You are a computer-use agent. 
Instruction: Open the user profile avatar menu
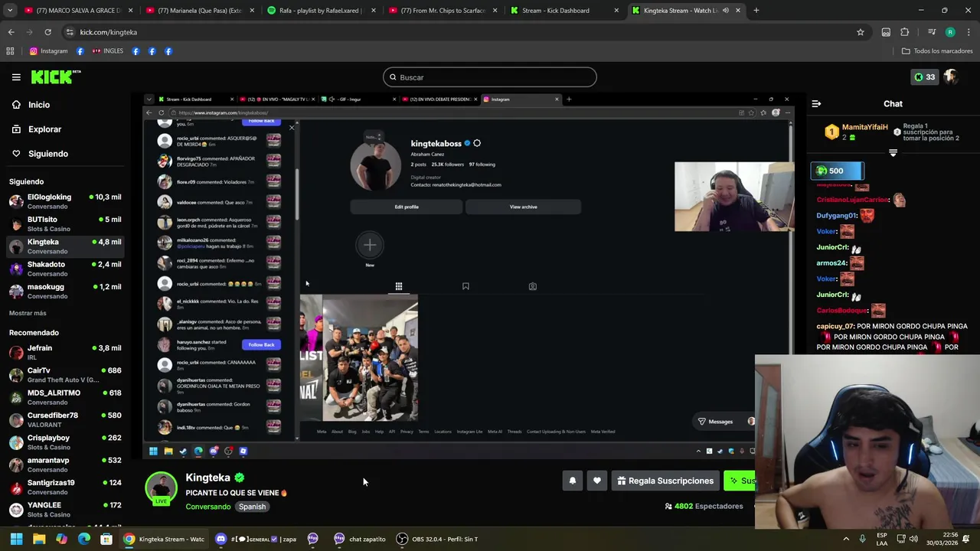point(951,77)
